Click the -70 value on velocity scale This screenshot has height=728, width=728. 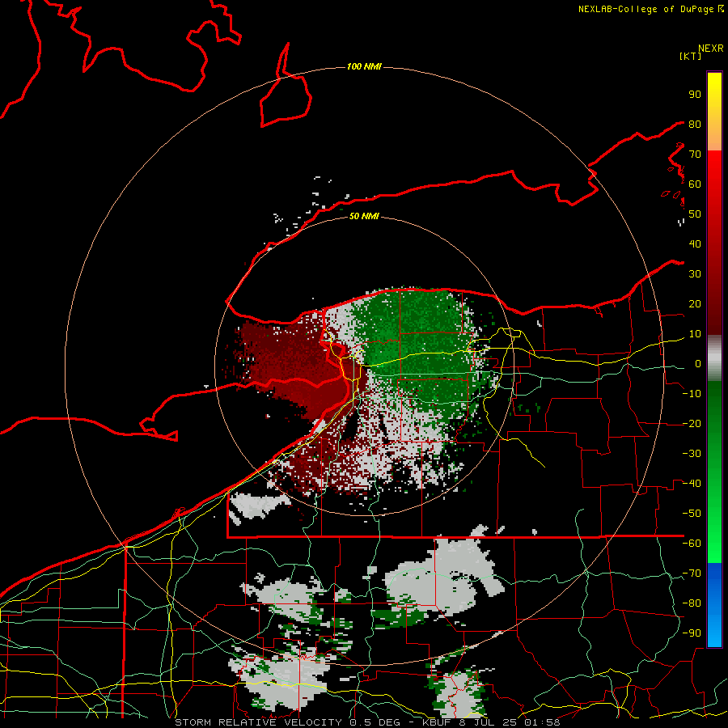click(692, 574)
